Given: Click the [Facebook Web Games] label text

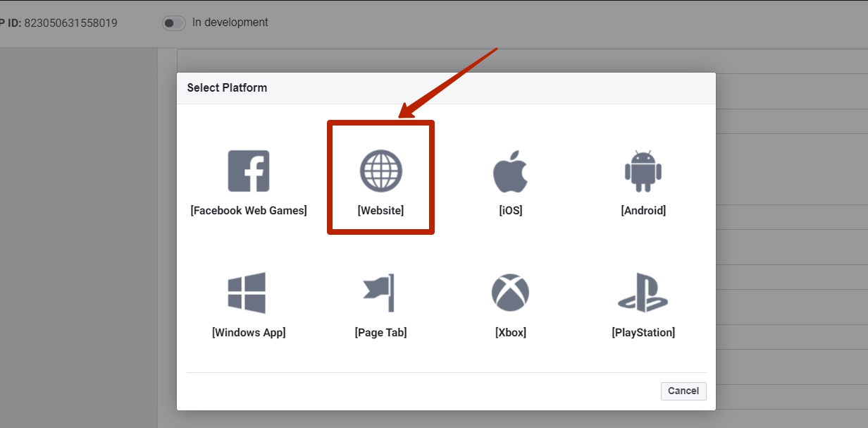Looking at the screenshot, I should coord(249,209).
